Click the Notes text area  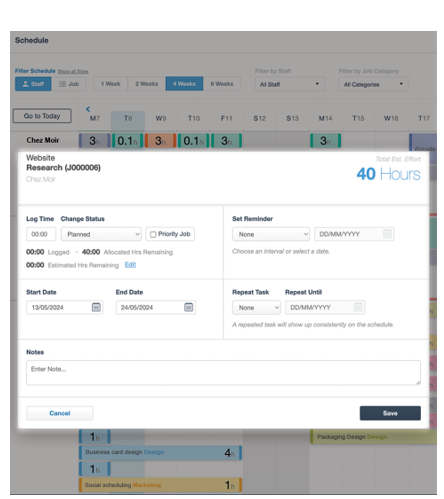coord(223,373)
